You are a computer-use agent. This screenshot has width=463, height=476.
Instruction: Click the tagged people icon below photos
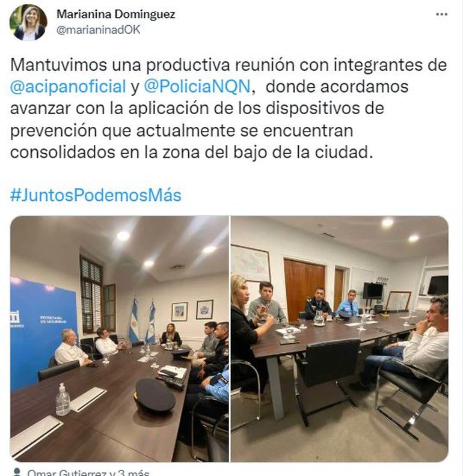(x=17, y=472)
